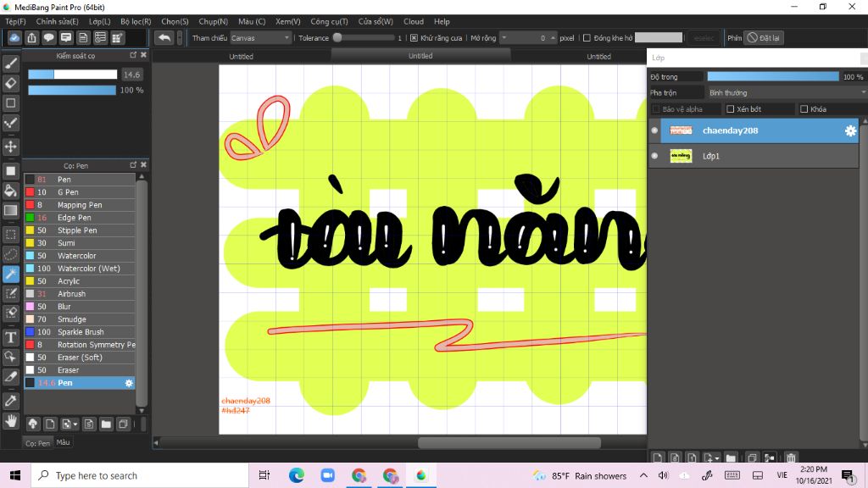
Task: Open settings gear of selected Pen brush
Action: [x=129, y=383]
